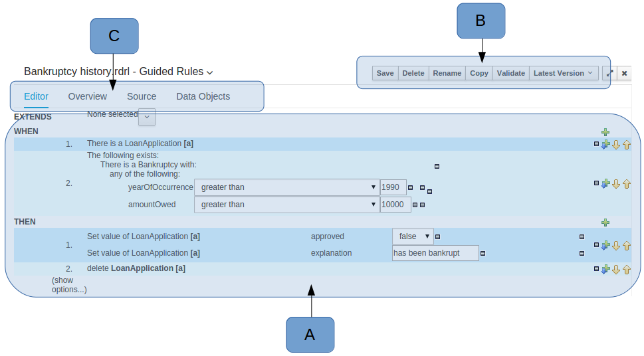644x356 pixels.
Task: Click remove icon next to false dropdown
Action: pyautogui.click(x=437, y=236)
